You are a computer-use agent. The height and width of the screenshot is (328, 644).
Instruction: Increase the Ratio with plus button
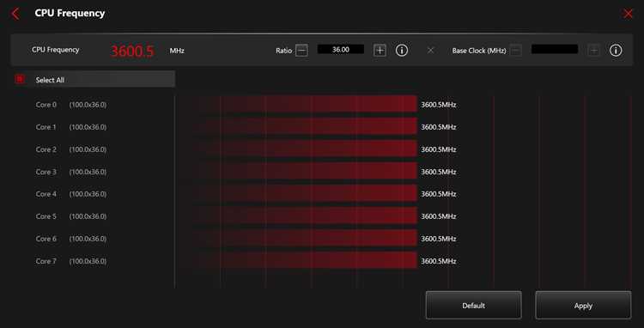pos(380,51)
